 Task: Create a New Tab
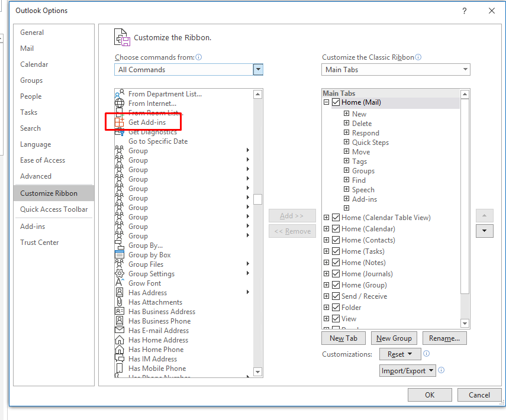click(x=343, y=338)
